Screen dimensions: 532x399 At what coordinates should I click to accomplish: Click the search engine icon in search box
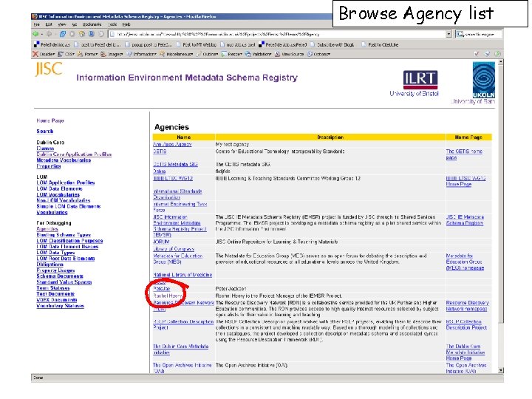click(460, 34)
